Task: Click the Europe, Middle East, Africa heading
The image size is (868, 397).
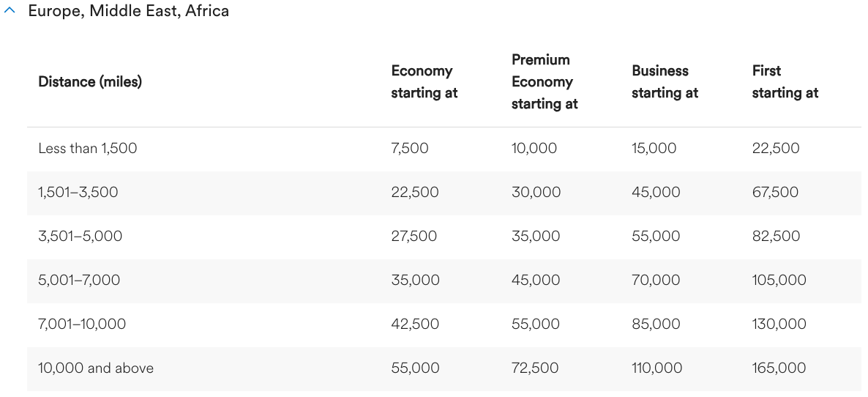Action: pos(128,11)
